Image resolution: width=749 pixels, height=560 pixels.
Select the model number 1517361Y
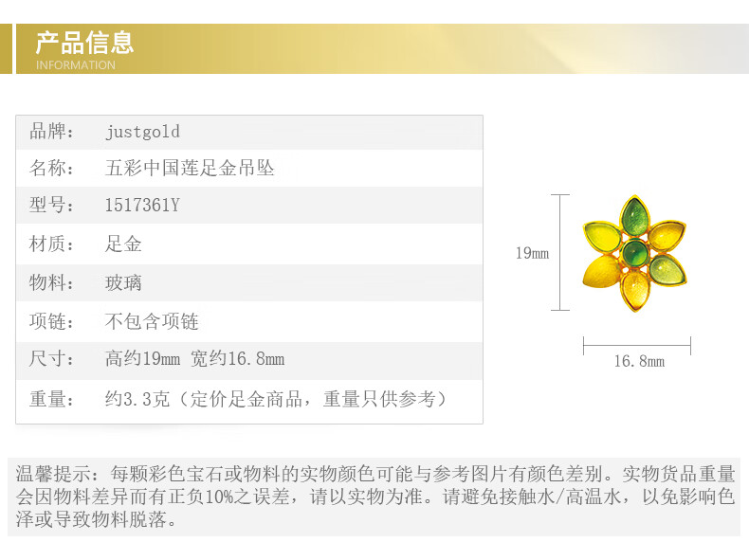pos(142,206)
